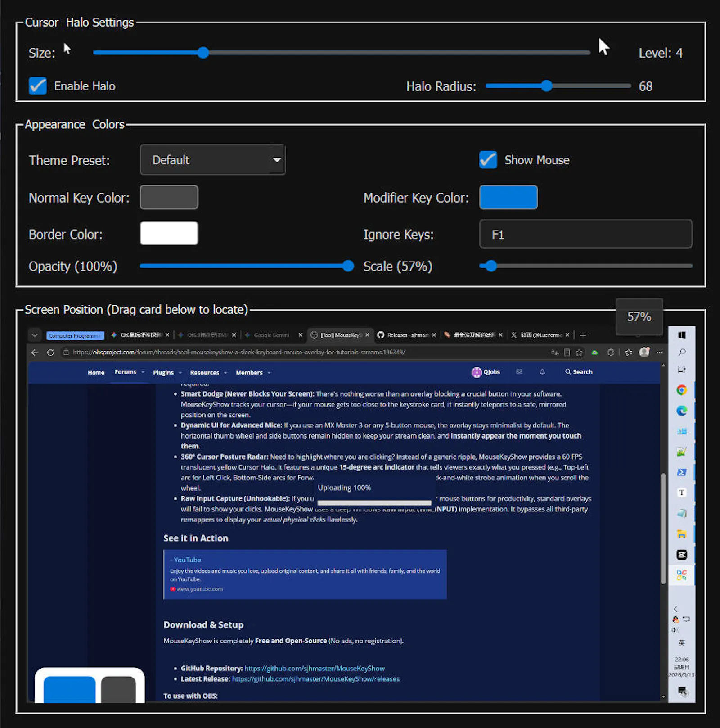This screenshot has height=728, width=720.
Task: Click the taskbar search magnifier in preview
Action: tap(682, 352)
